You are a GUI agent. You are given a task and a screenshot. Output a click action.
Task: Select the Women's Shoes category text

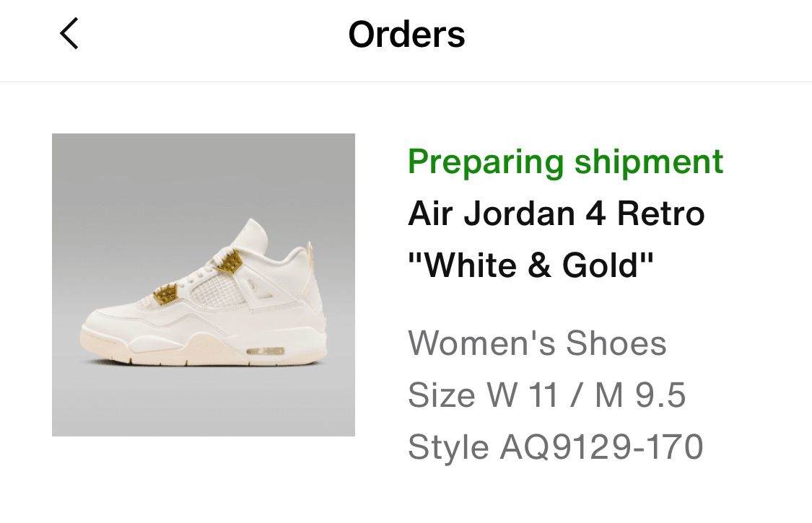pos(537,343)
